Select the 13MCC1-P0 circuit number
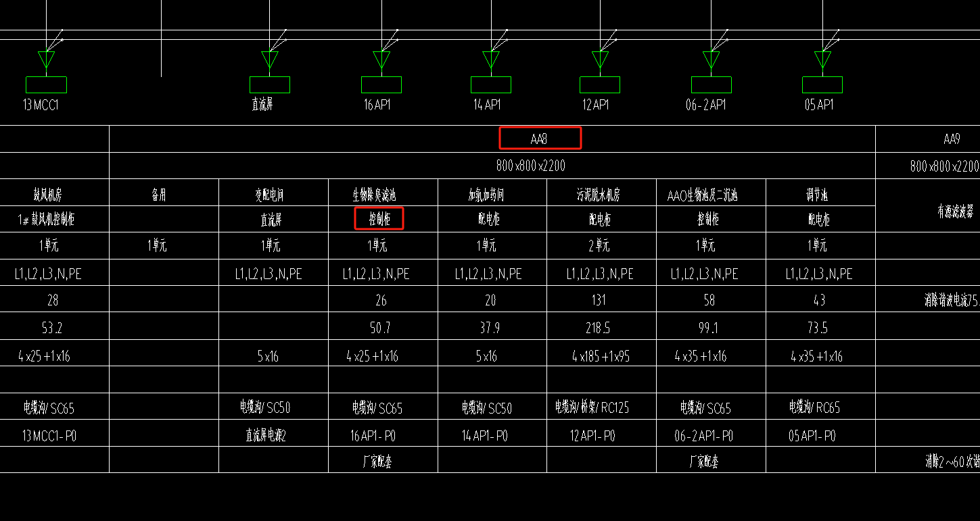The width and height of the screenshot is (980, 521). pyautogui.click(x=49, y=436)
